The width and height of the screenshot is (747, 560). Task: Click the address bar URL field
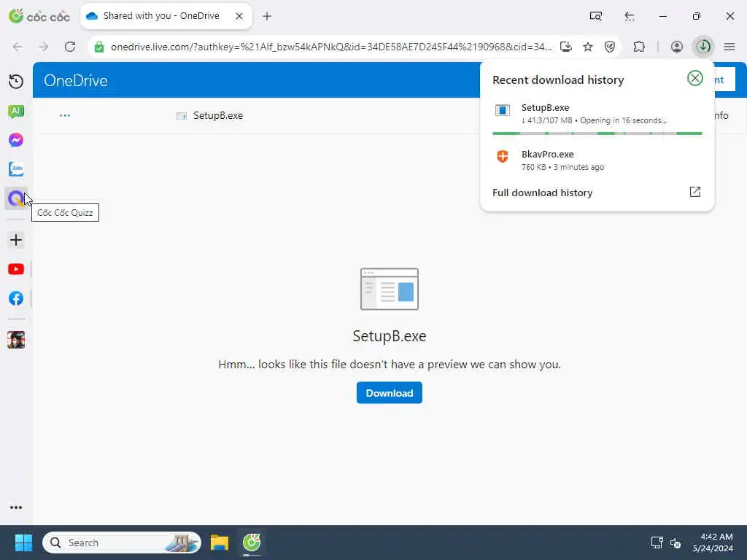(331, 47)
